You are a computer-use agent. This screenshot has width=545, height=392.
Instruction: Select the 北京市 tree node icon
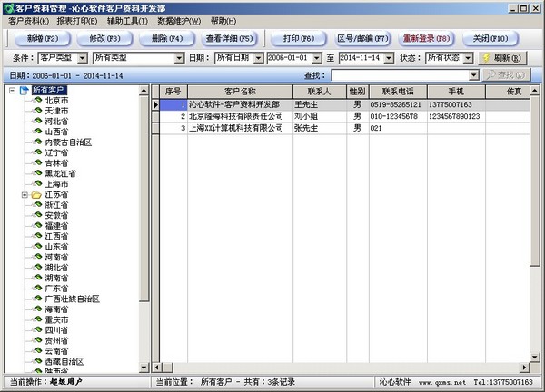(38, 101)
